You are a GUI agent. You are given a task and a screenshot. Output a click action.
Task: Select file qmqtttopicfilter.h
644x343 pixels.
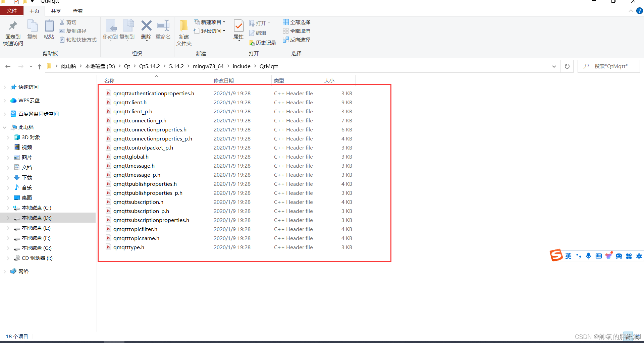pos(135,229)
